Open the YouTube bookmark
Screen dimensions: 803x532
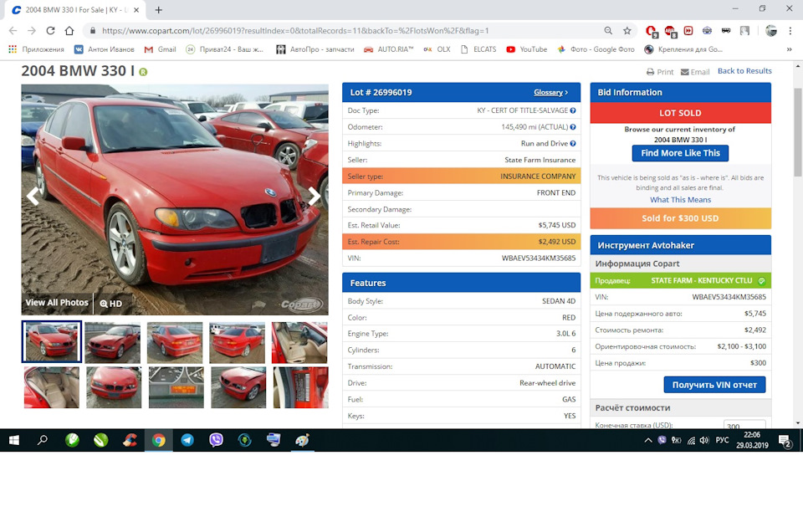coord(526,49)
